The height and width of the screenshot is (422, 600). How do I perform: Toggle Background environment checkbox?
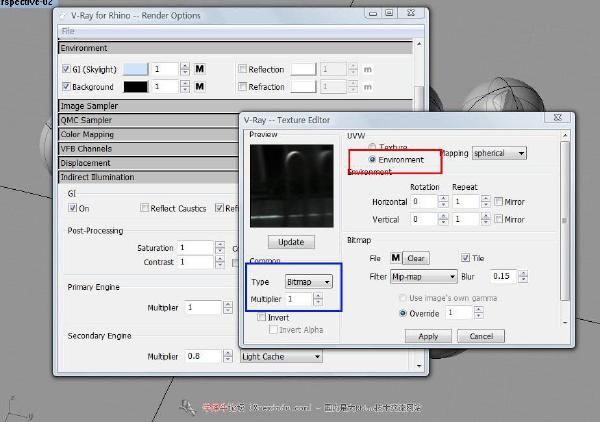coord(66,86)
